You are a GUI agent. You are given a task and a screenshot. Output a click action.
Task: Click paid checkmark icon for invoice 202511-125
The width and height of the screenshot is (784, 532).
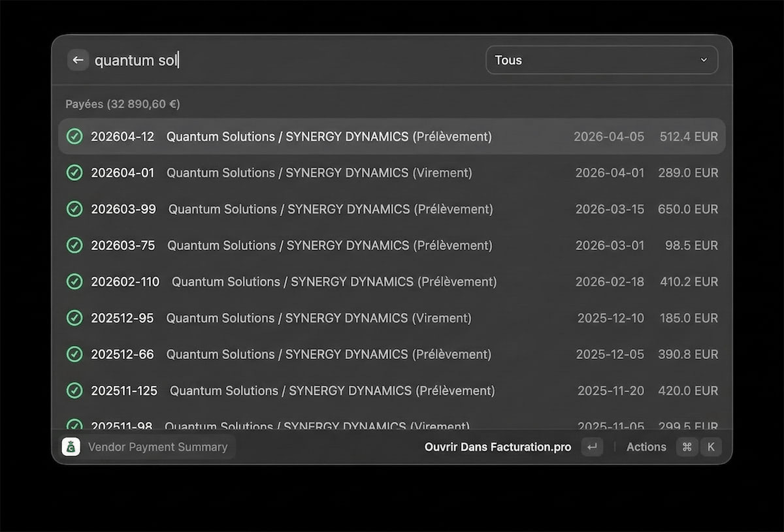pyautogui.click(x=74, y=390)
